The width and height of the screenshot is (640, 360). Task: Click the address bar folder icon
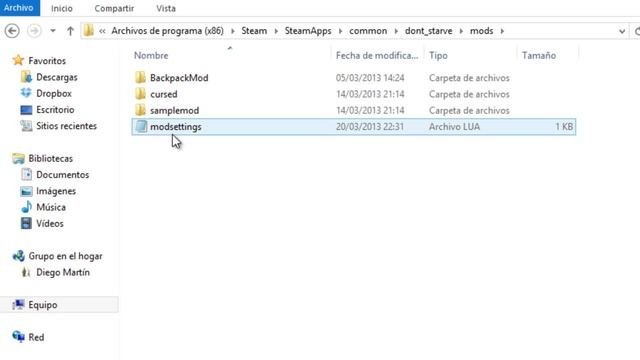click(x=89, y=31)
